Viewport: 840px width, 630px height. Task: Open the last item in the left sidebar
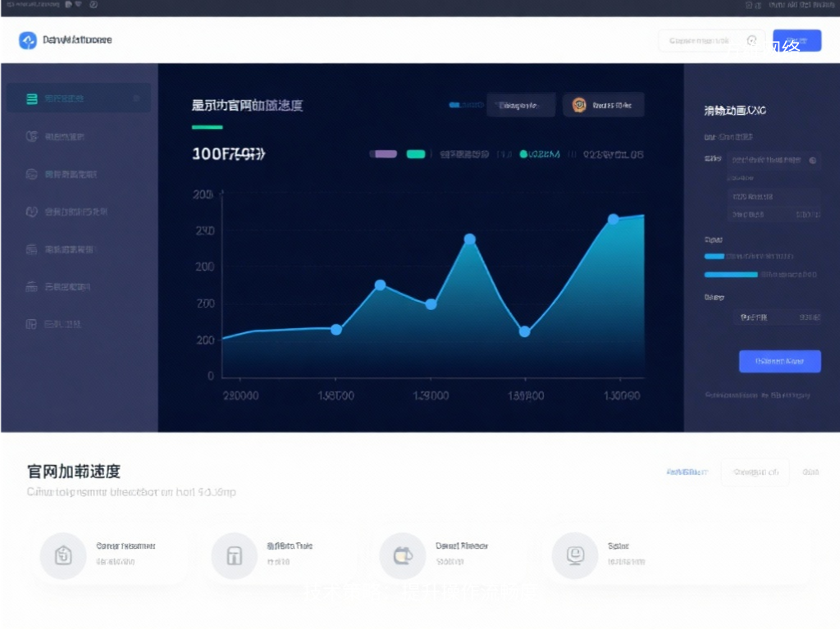tap(57, 324)
